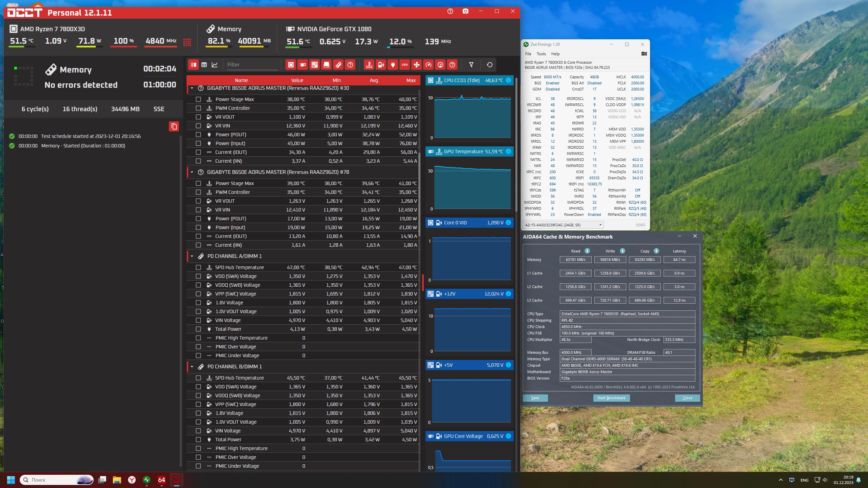This screenshot has height=488, width=868.
Task: Click the sensor Filter text field
Action: click(x=252, y=65)
